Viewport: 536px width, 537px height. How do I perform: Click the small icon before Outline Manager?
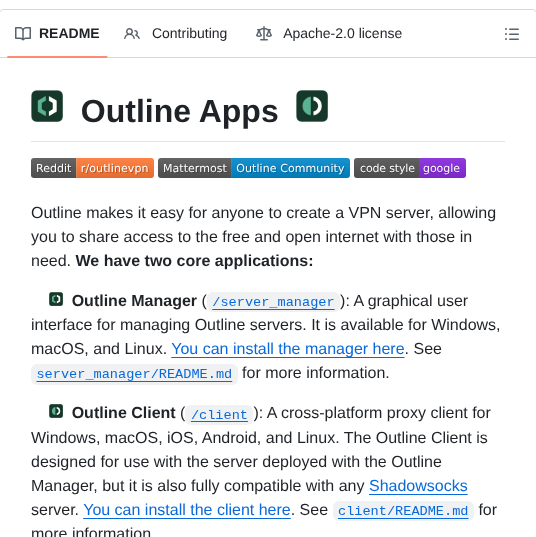pos(56,299)
